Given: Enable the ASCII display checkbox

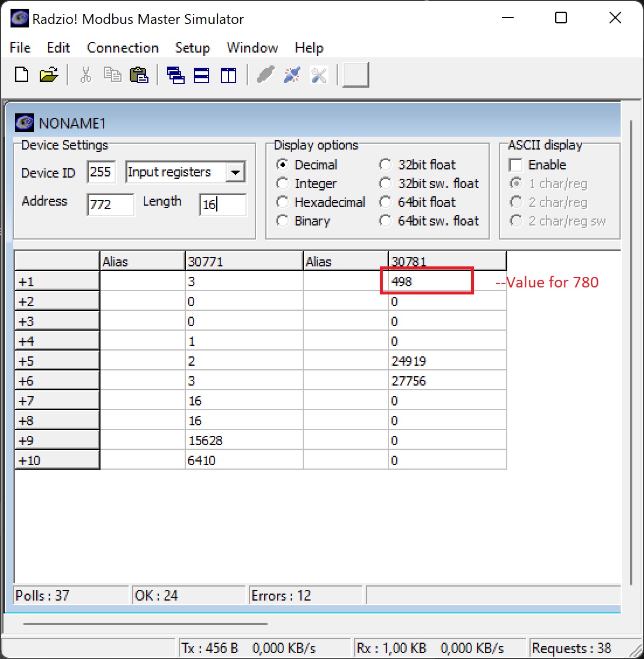Looking at the screenshot, I should 515,165.
